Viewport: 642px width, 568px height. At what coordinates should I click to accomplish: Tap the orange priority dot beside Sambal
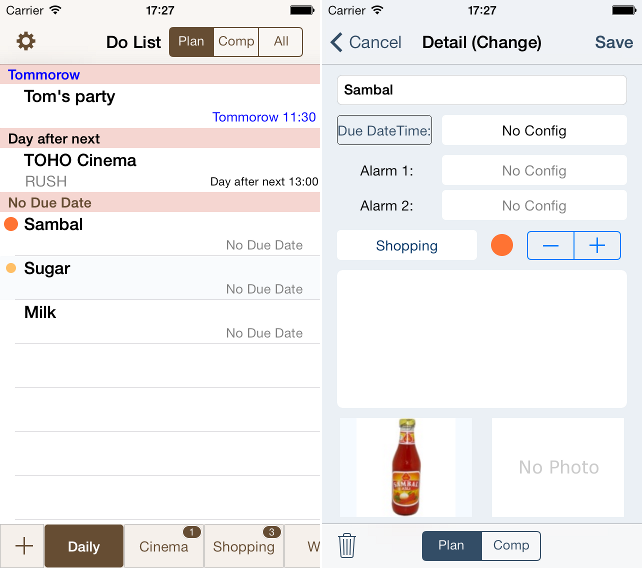click(11, 224)
